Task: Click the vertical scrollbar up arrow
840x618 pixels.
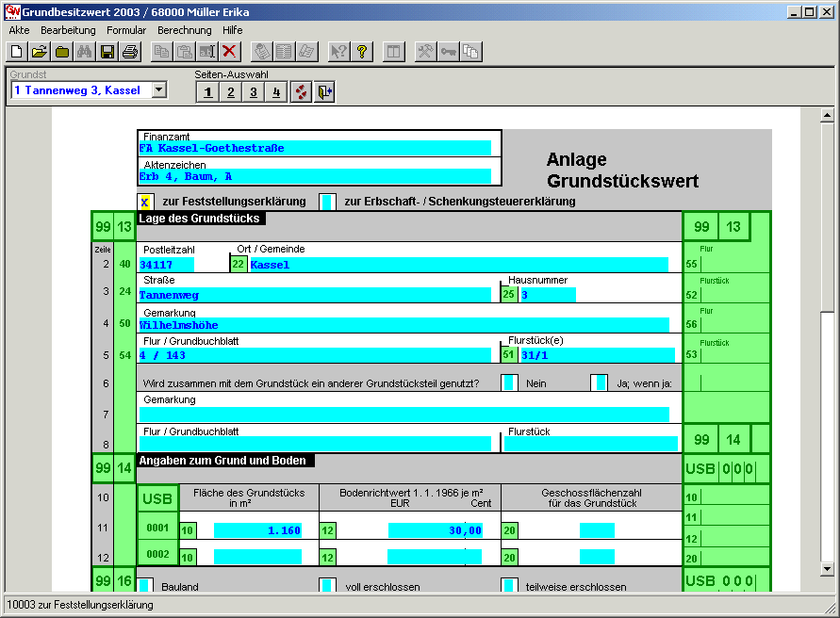Action: pyautogui.click(x=827, y=115)
